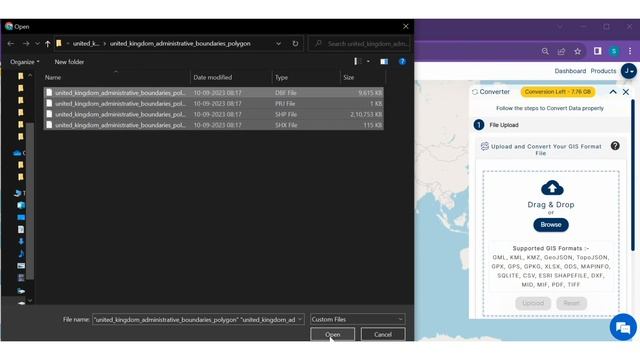Select the SHX file row

click(x=213, y=125)
